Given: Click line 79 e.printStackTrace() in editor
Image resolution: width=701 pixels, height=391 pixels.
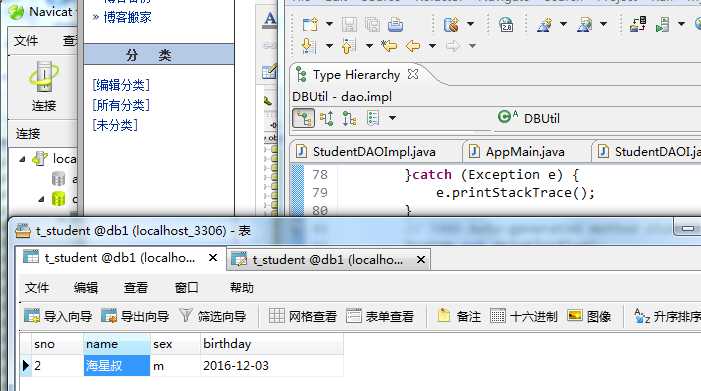Looking at the screenshot, I should (x=515, y=193).
